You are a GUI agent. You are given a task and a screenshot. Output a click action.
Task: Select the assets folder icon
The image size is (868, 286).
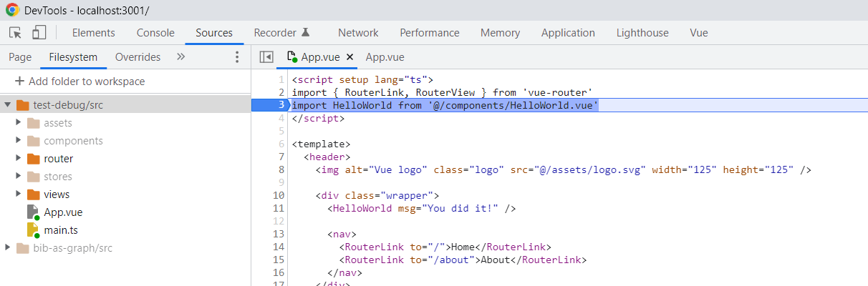point(33,123)
